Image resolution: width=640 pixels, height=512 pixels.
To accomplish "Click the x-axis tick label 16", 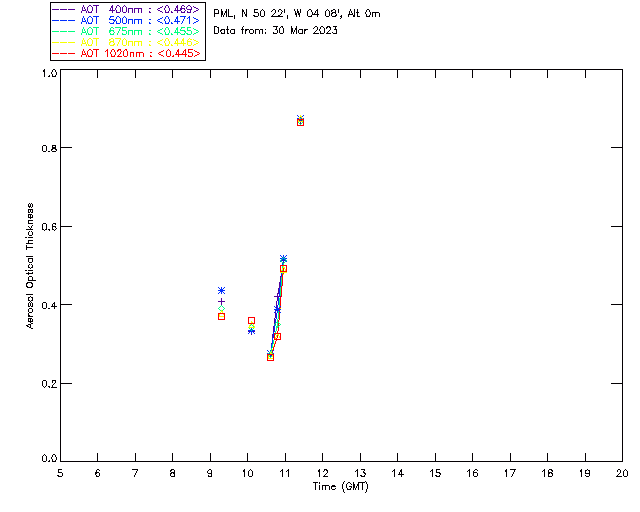I will [x=473, y=473].
